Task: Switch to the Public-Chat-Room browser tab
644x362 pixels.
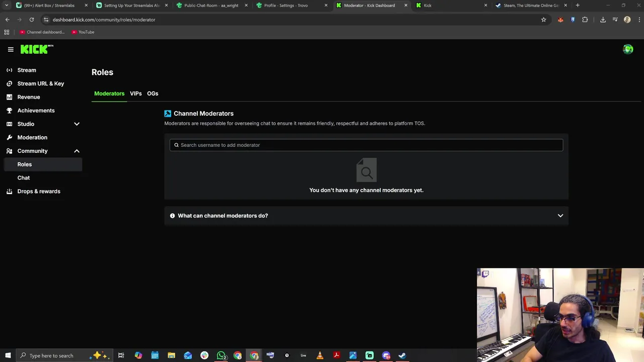Action: [x=211, y=5]
